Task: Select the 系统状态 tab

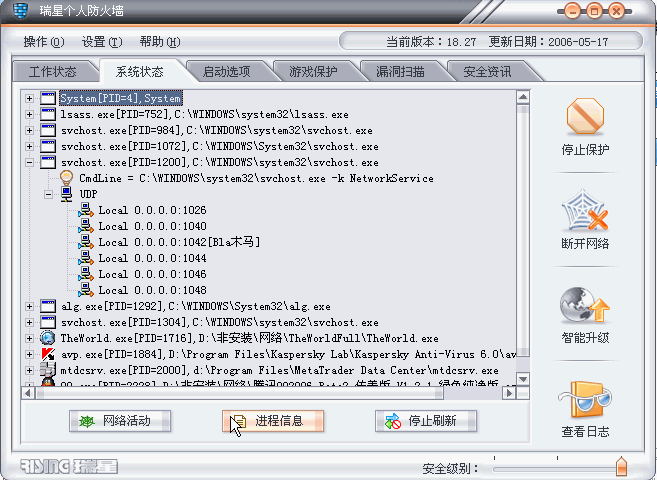Action: [140, 72]
